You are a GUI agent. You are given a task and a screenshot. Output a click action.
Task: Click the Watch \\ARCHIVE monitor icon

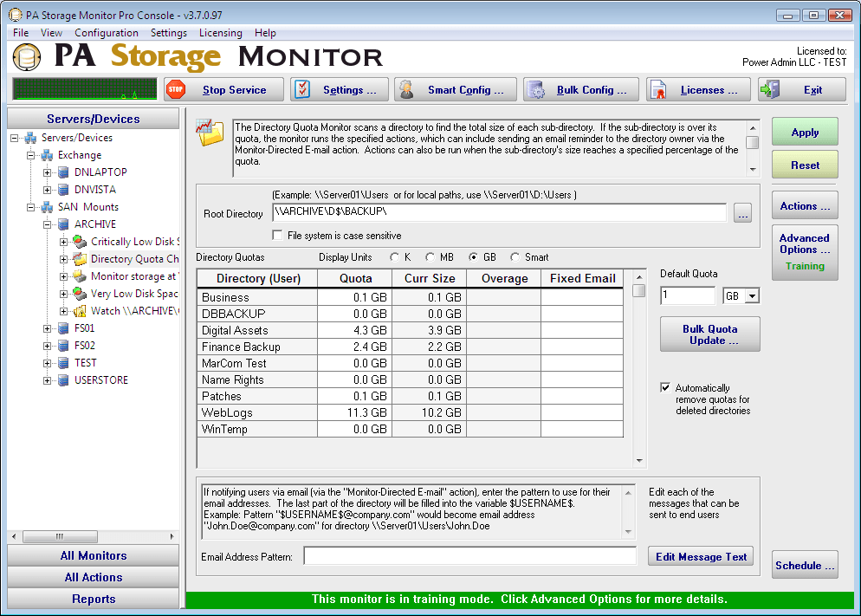81,311
